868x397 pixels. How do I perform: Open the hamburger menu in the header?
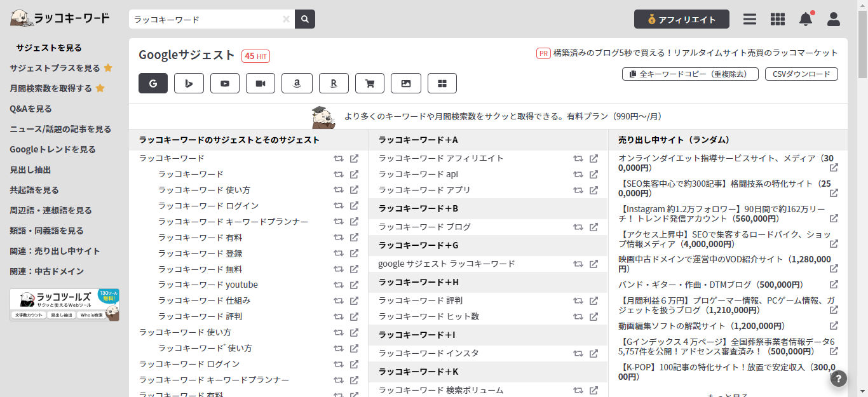pyautogui.click(x=750, y=19)
